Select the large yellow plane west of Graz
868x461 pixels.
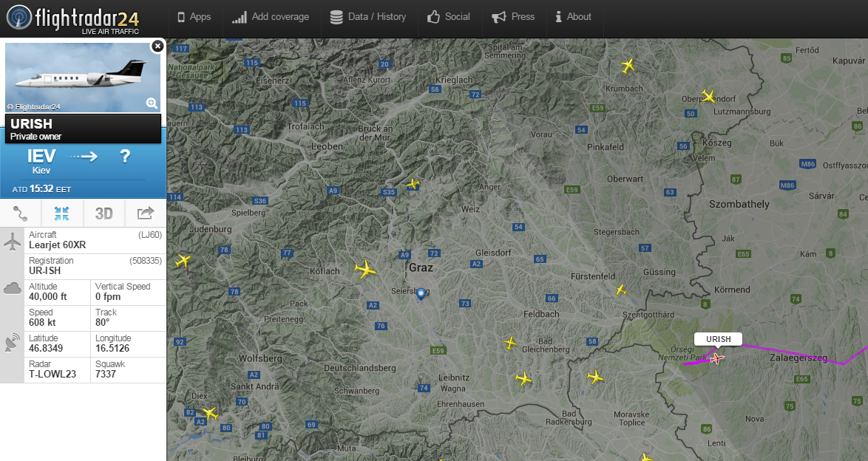[x=365, y=270]
